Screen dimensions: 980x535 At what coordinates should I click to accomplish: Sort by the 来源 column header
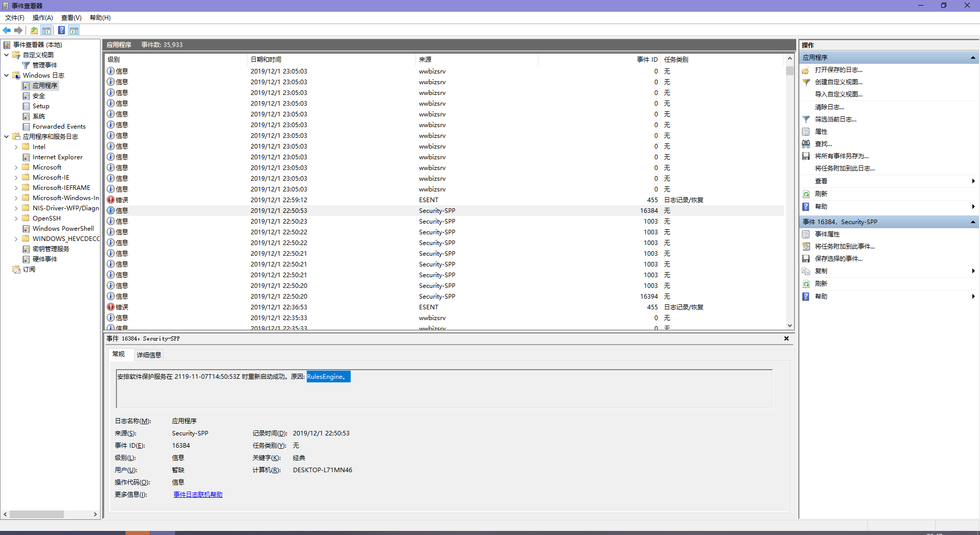(477, 60)
